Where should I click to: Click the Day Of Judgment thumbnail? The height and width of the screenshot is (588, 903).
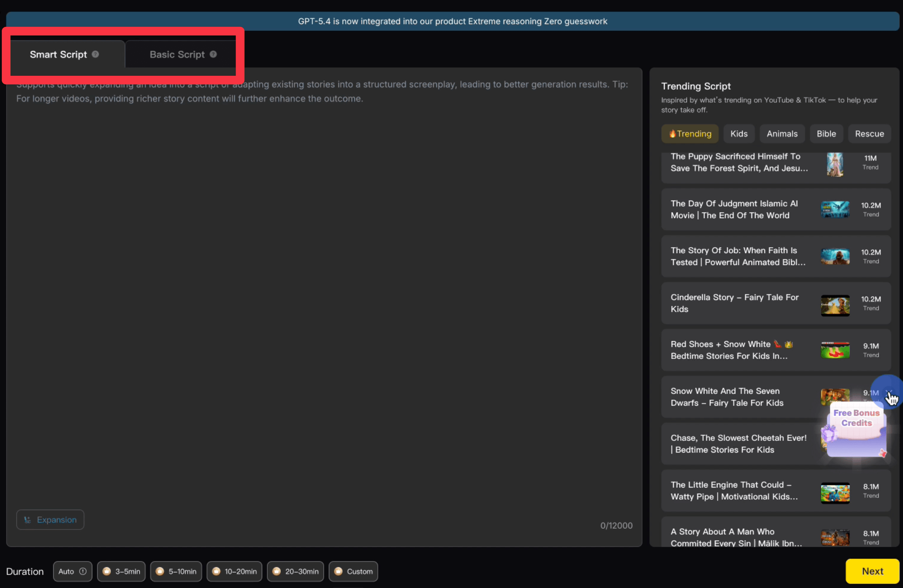pyautogui.click(x=835, y=210)
